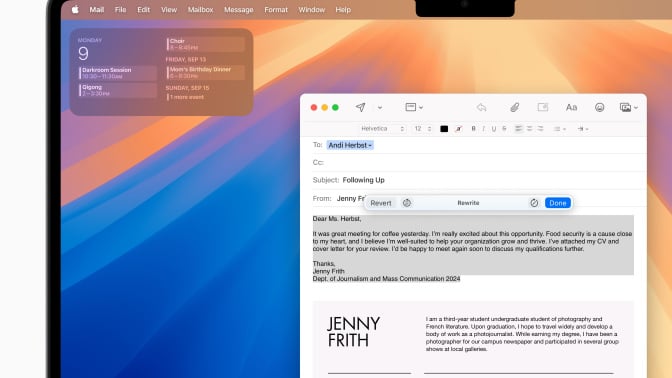Image resolution: width=672 pixels, height=378 pixels.
Task: Click the Dear Ms. Herbst greeting line
Action: point(337,219)
